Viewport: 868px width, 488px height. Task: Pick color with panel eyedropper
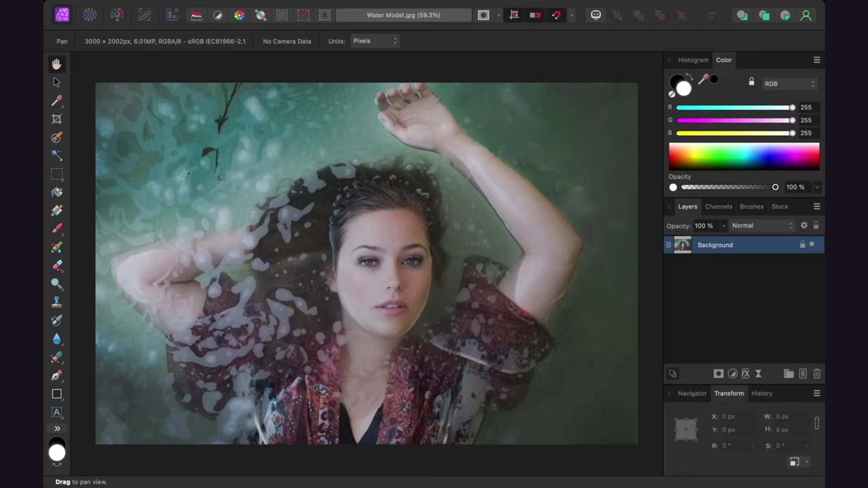tap(703, 79)
